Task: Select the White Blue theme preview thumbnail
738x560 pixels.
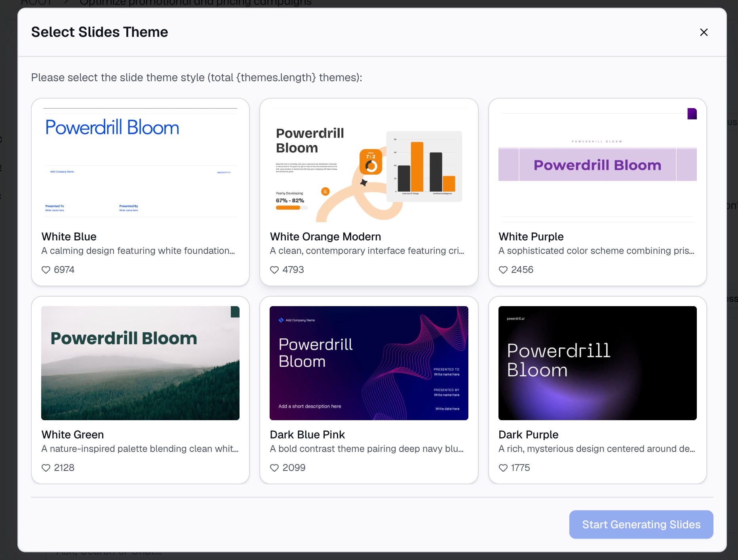Action: click(x=140, y=165)
